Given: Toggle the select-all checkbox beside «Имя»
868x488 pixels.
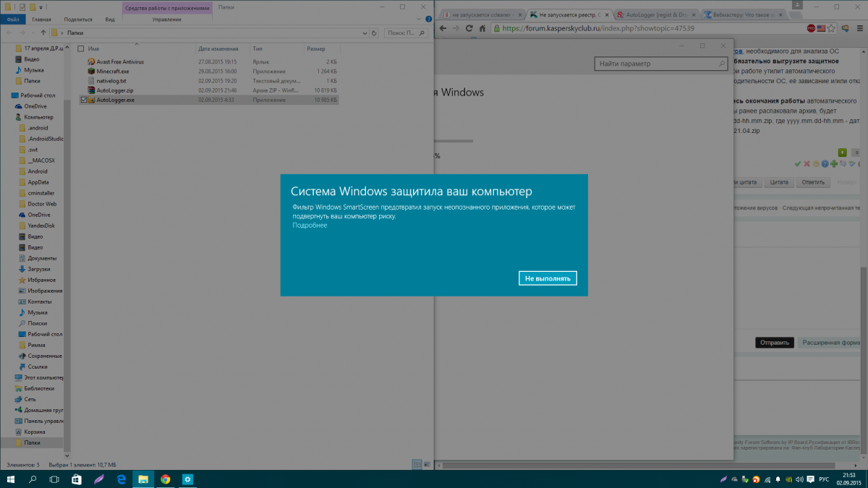Looking at the screenshot, I should coord(81,48).
